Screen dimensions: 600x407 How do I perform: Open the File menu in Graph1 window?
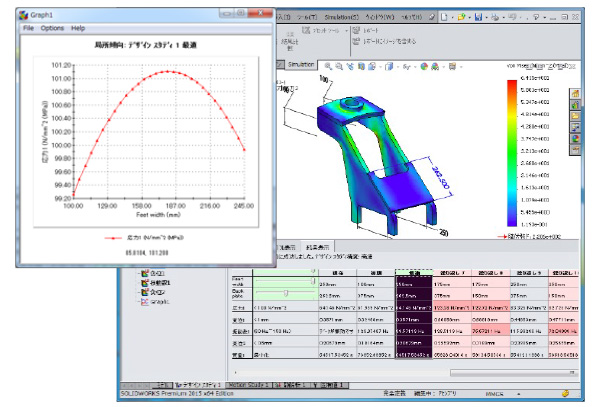pos(28,28)
